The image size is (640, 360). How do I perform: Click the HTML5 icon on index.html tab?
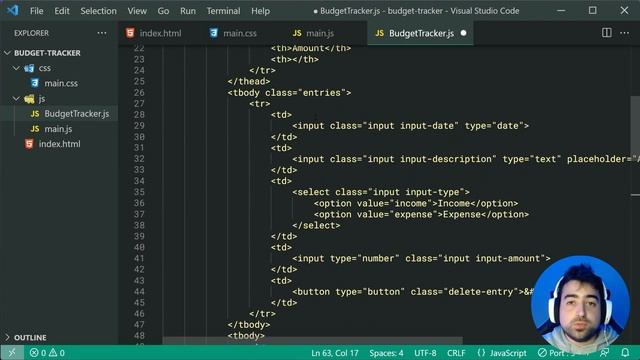130,33
